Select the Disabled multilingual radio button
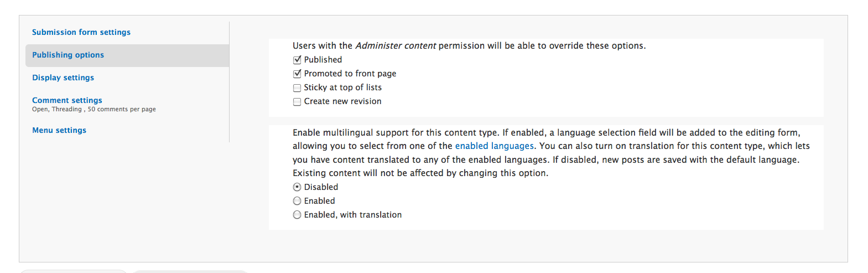 [x=297, y=187]
